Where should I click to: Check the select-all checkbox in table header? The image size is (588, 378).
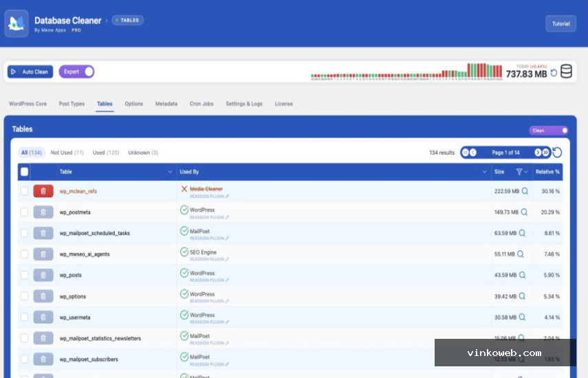(24, 172)
